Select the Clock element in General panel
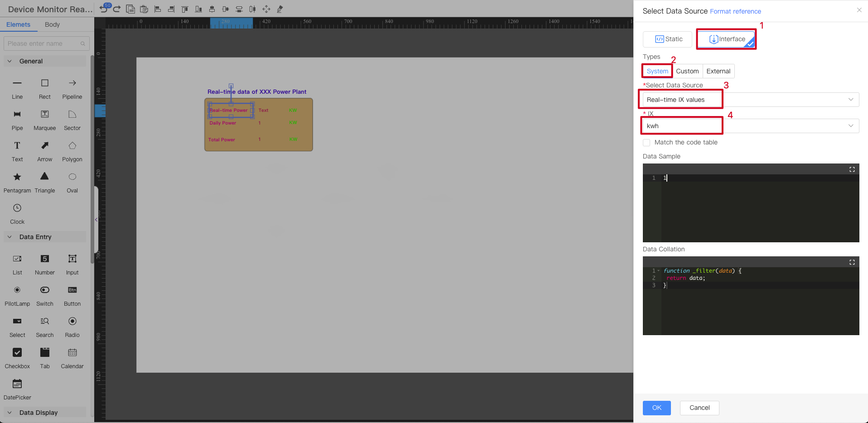Image resolution: width=868 pixels, height=423 pixels. pyautogui.click(x=17, y=213)
